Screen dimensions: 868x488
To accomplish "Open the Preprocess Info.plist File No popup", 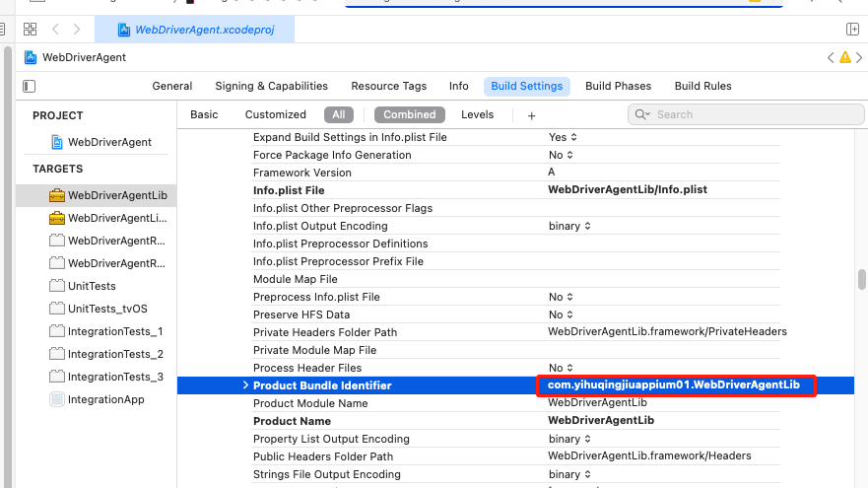I will point(561,297).
